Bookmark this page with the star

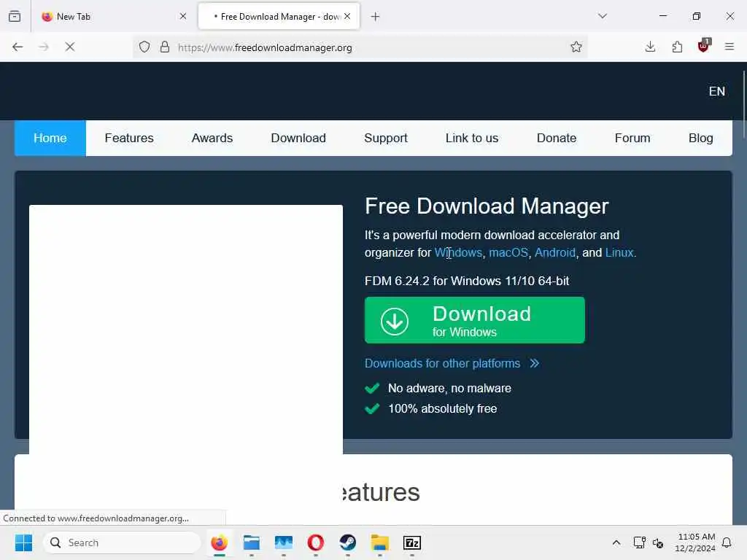click(576, 47)
